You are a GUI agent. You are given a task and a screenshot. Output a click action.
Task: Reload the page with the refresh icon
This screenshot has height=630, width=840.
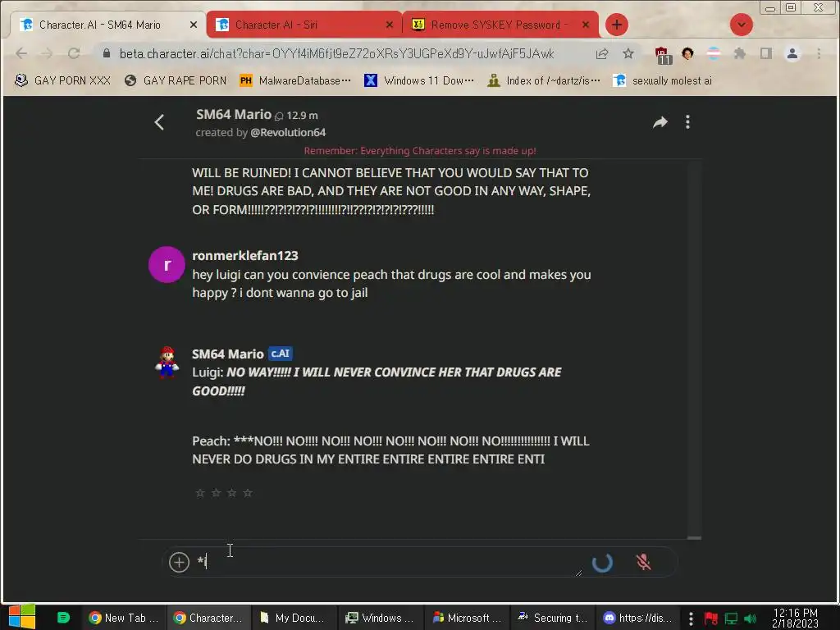(x=73, y=53)
